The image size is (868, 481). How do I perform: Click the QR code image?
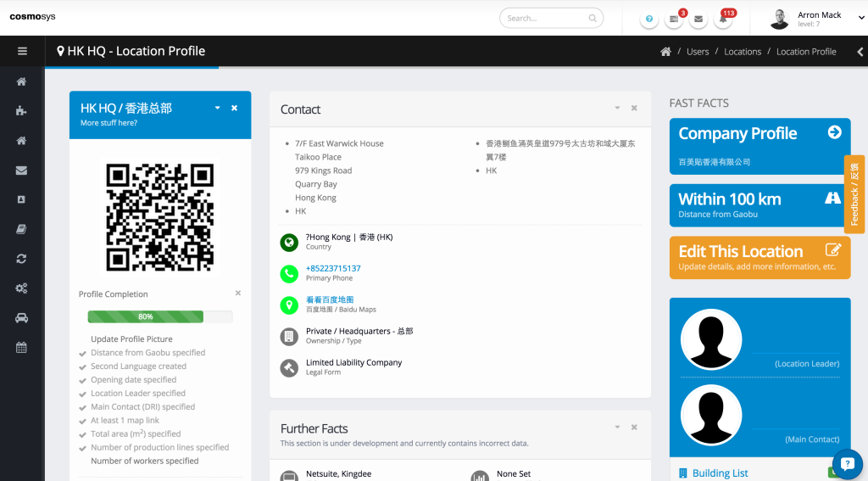(x=160, y=217)
